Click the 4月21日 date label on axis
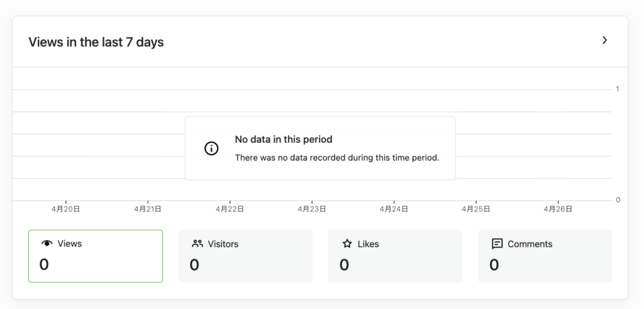Viewport: 644px width, 309px height. tap(147, 209)
